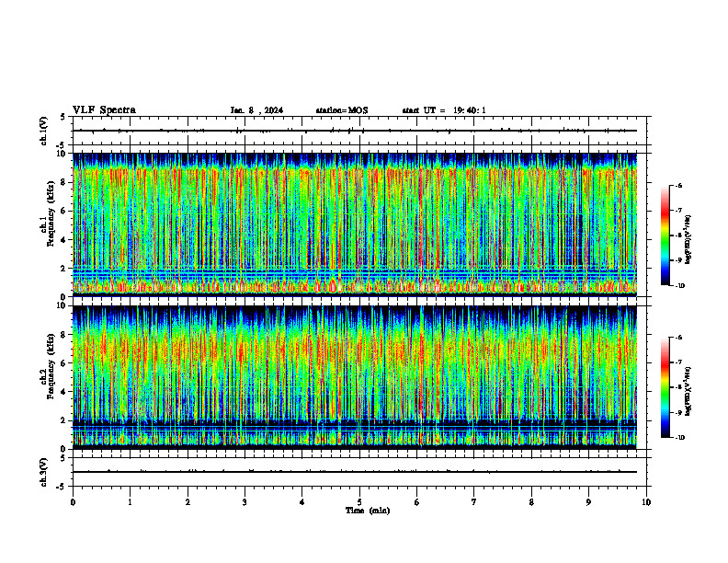Screen dimensions: 728x563
Task: Click the "-6" tick on ch.1 colorbar
Action: click(x=678, y=185)
